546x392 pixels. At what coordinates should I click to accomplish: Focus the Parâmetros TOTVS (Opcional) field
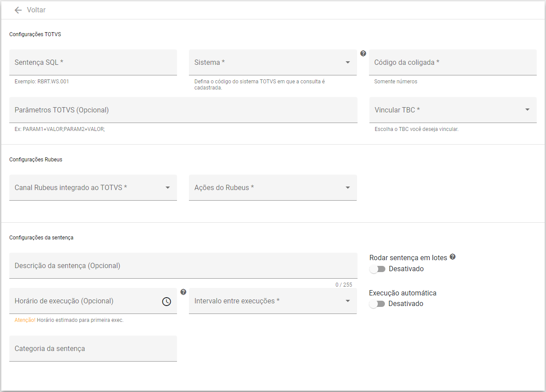point(183,110)
